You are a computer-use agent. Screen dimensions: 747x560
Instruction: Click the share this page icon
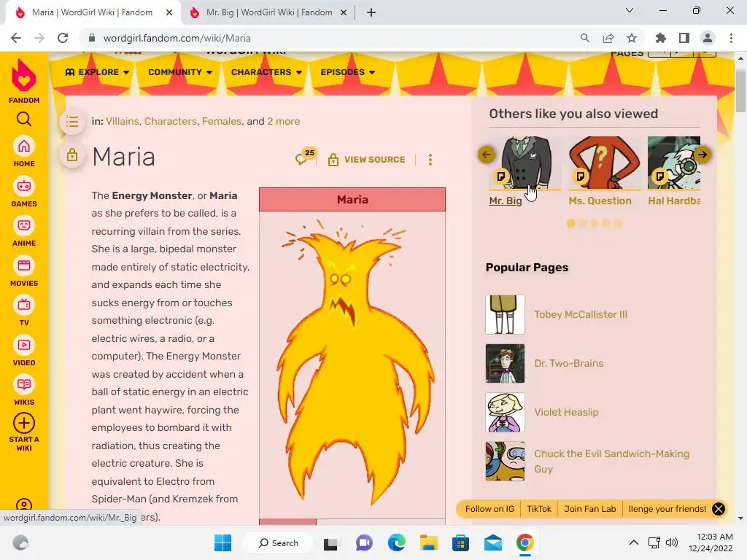pos(608,38)
